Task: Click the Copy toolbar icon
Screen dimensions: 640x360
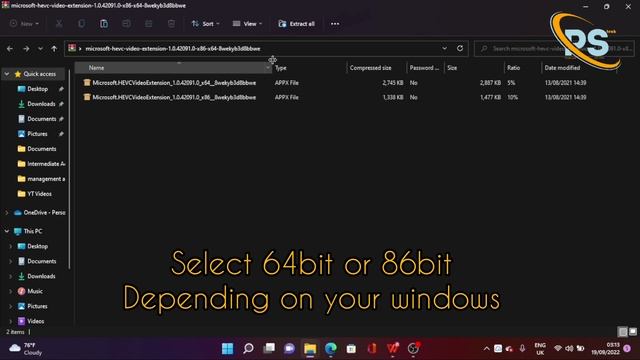Action: click(x=82, y=24)
